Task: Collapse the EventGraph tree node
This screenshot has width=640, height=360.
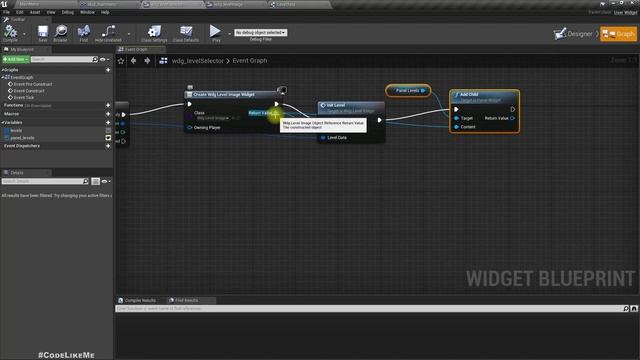Action: point(3,77)
